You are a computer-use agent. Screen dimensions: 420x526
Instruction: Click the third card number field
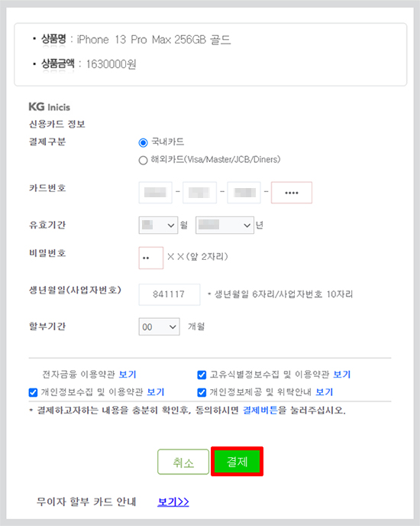244,193
